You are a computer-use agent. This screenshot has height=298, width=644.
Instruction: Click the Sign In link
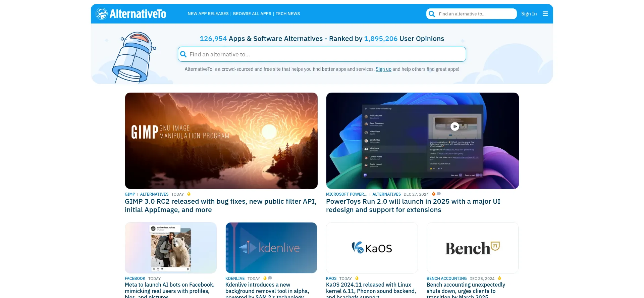[529, 14]
